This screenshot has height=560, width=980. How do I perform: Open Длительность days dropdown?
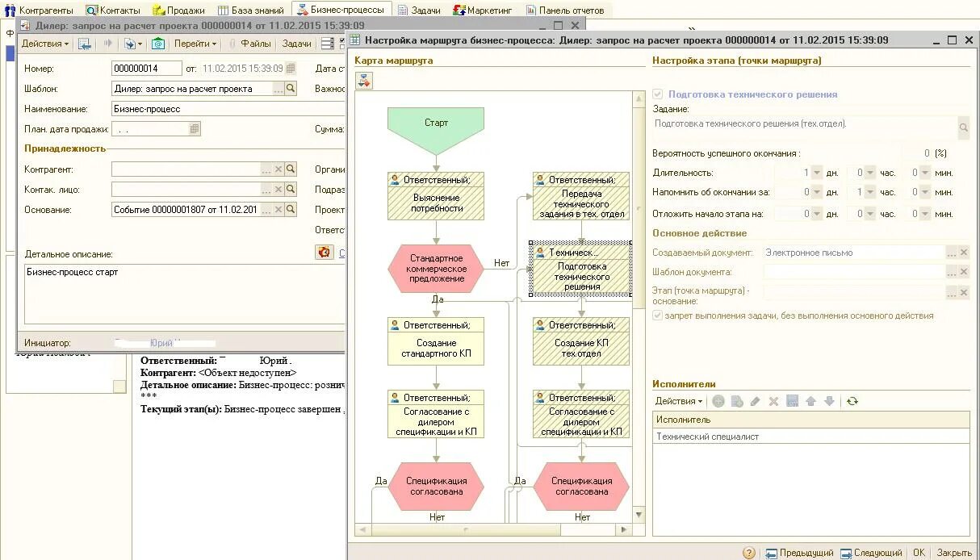(x=817, y=173)
